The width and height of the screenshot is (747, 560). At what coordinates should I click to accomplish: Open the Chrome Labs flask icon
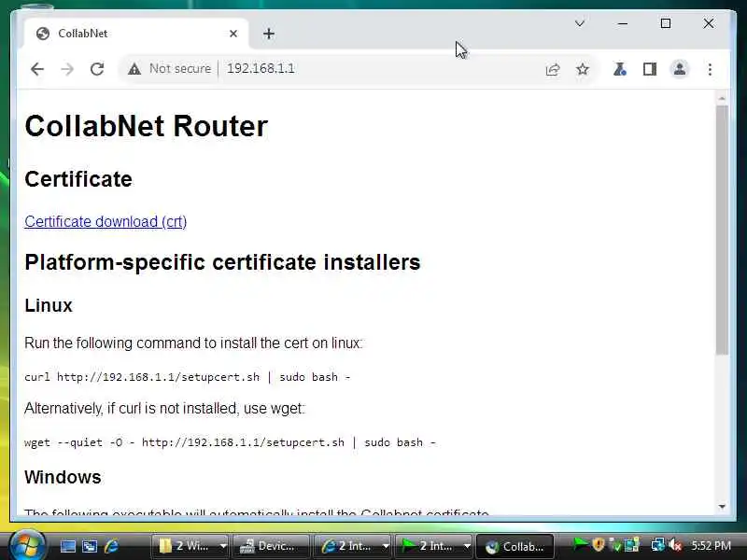tap(619, 69)
